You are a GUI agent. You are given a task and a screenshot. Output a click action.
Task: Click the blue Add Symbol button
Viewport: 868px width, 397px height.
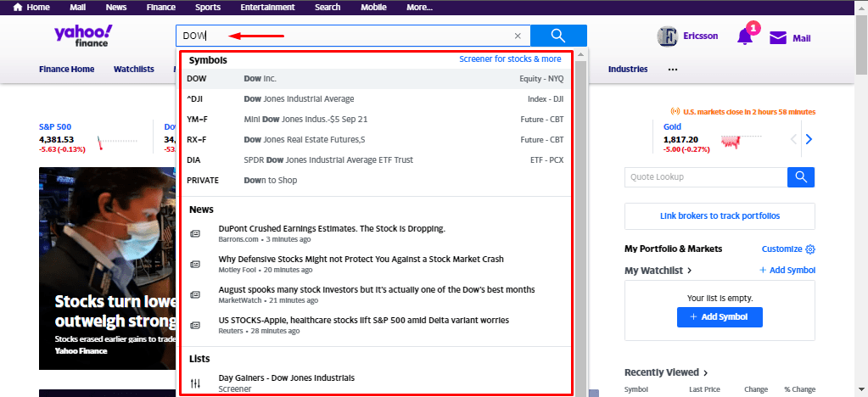pos(720,316)
